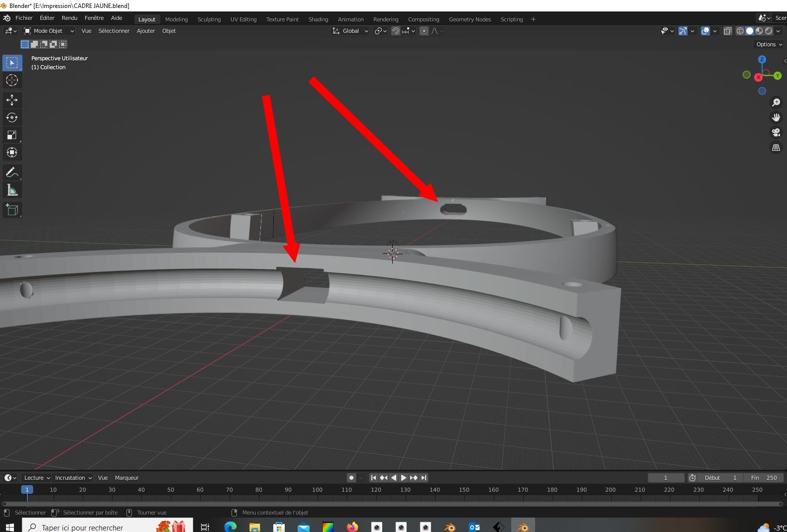Switch between perspective and orthographic view
This screenshot has width=787, height=532.
tap(776, 148)
